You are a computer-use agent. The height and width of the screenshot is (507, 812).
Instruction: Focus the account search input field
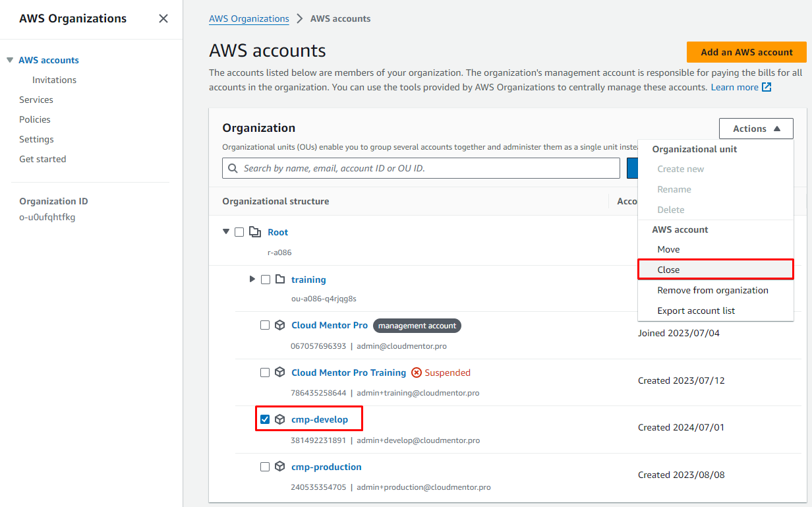428,168
